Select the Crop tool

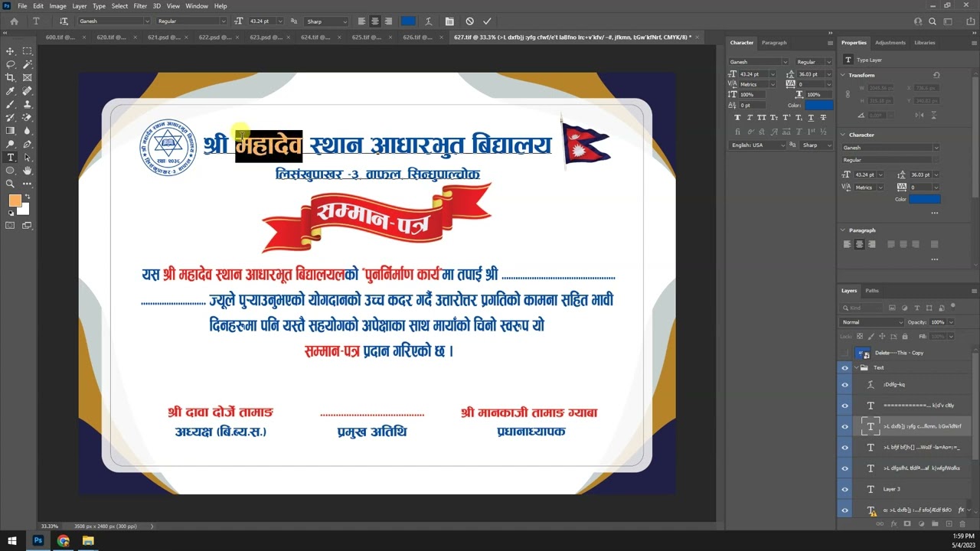tap(11, 78)
